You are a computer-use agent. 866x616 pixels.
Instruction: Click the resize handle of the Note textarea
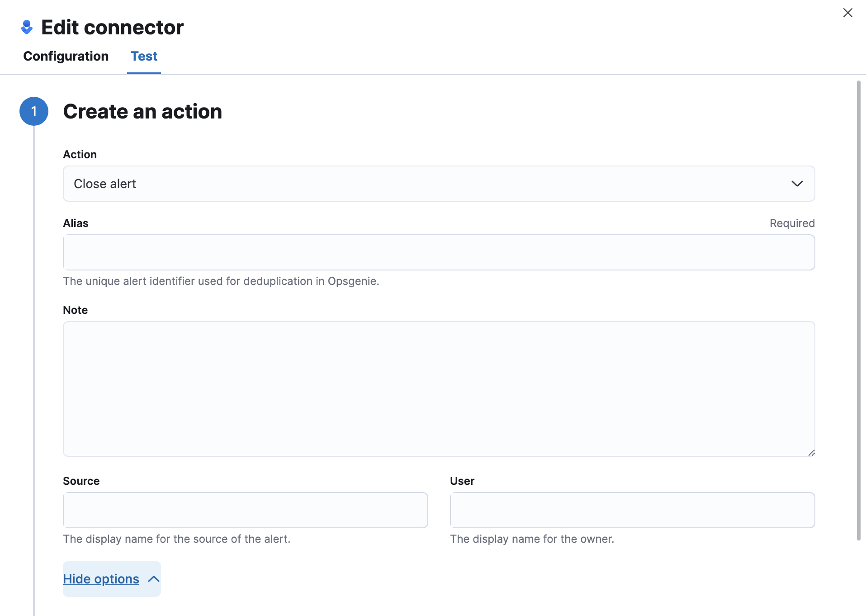tap(811, 453)
